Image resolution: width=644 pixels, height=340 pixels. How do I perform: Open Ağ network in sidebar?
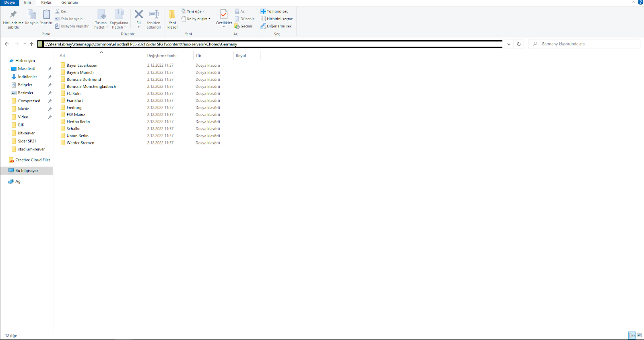coord(18,181)
